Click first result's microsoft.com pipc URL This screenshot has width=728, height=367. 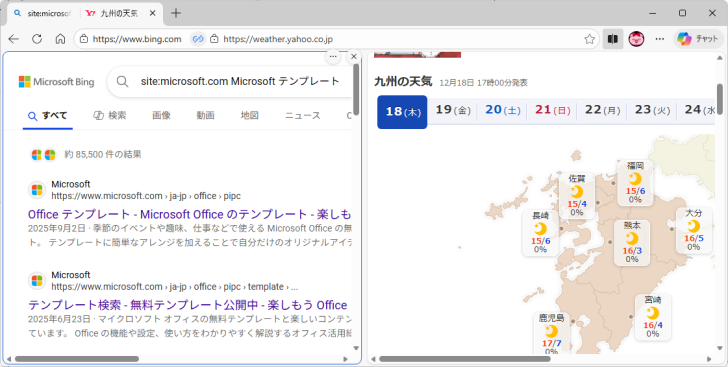point(146,196)
